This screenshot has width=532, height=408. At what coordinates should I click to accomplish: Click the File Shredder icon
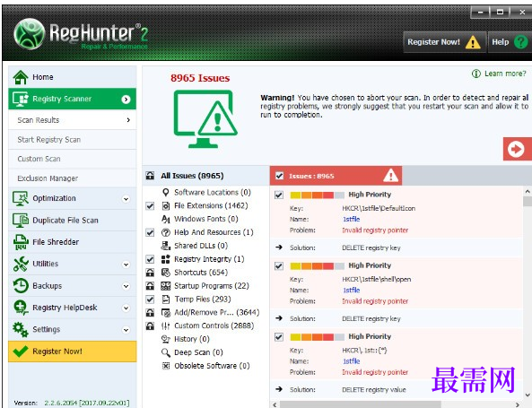point(21,242)
